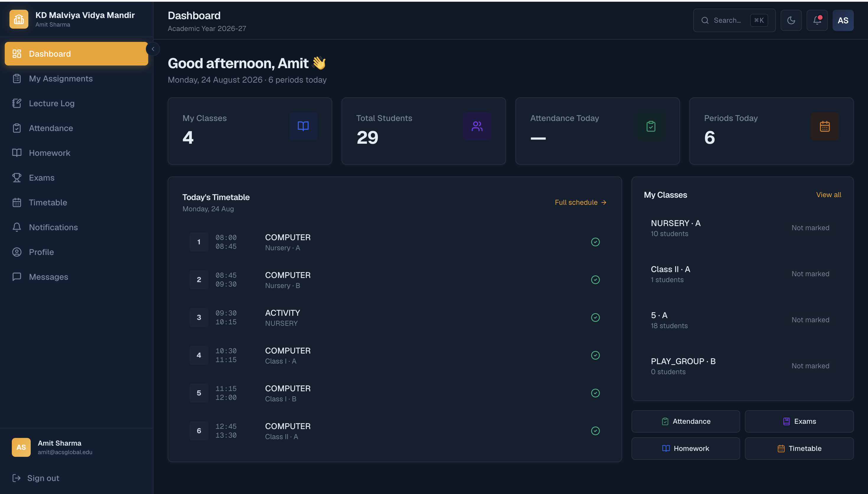Go to My Assignments
The width and height of the screenshot is (868, 494).
pyautogui.click(x=76, y=78)
